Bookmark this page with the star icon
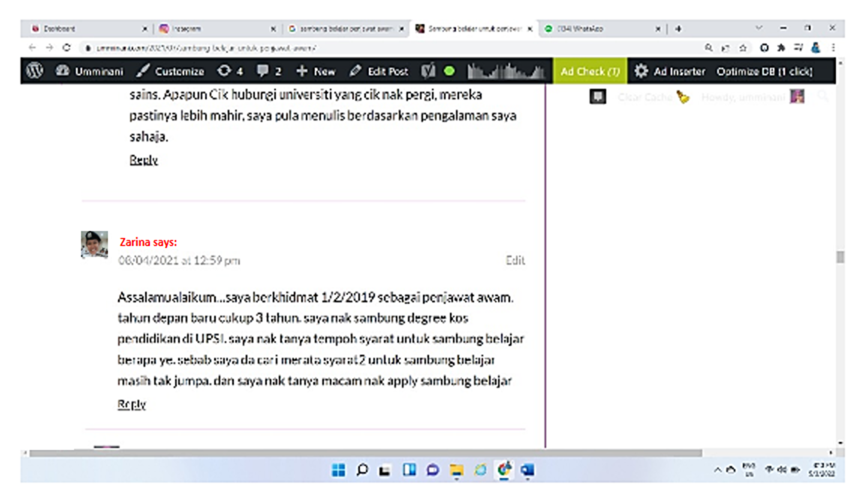Image resolution: width=868 pixels, height=498 pixels. (743, 48)
